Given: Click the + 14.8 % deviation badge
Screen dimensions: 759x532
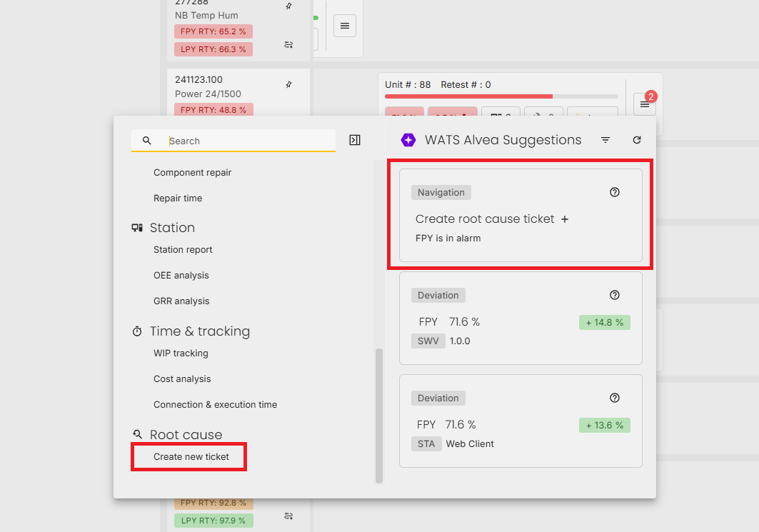Looking at the screenshot, I should pos(605,322).
